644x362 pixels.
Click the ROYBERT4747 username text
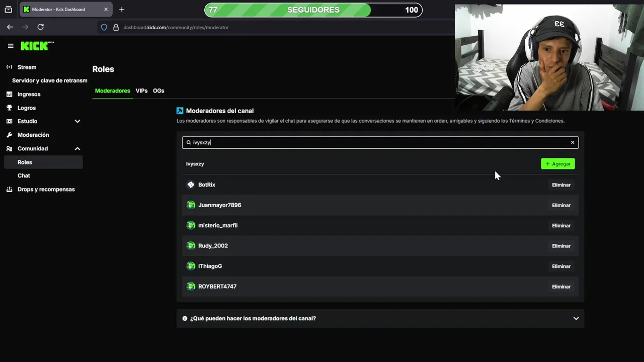point(217,286)
